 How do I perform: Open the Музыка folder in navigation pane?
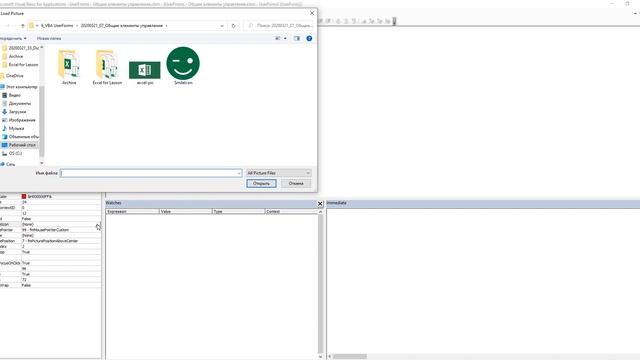coord(16,129)
